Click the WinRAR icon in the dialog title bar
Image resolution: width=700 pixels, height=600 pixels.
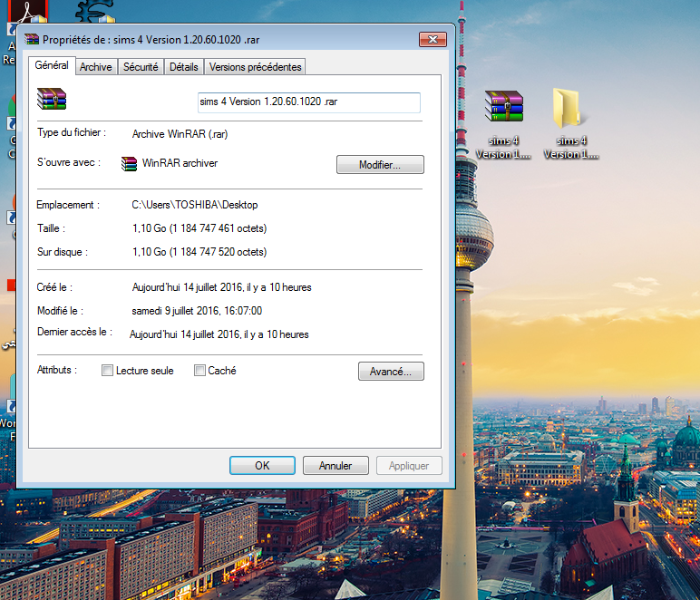[32, 40]
